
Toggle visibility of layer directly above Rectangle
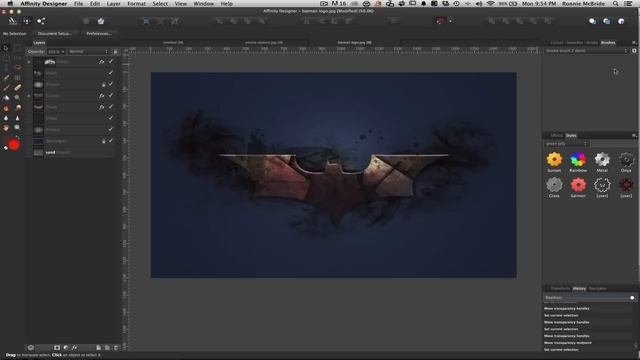click(111, 129)
